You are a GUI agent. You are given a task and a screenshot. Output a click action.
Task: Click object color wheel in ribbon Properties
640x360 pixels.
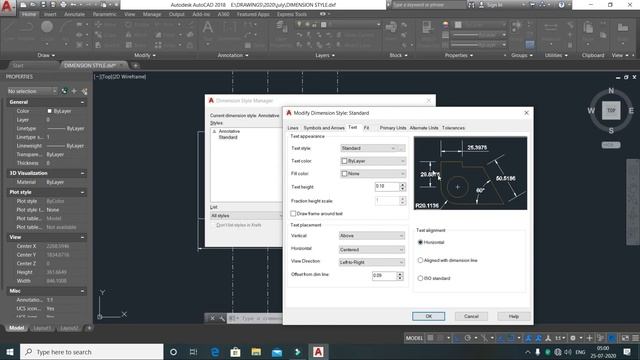tap(445, 24)
